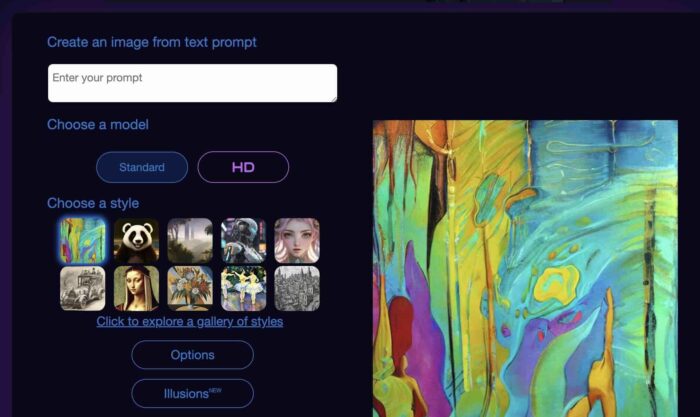The height and width of the screenshot is (417, 700).
Task: Focus the Enter your prompt text box
Action: click(x=192, y=83)
